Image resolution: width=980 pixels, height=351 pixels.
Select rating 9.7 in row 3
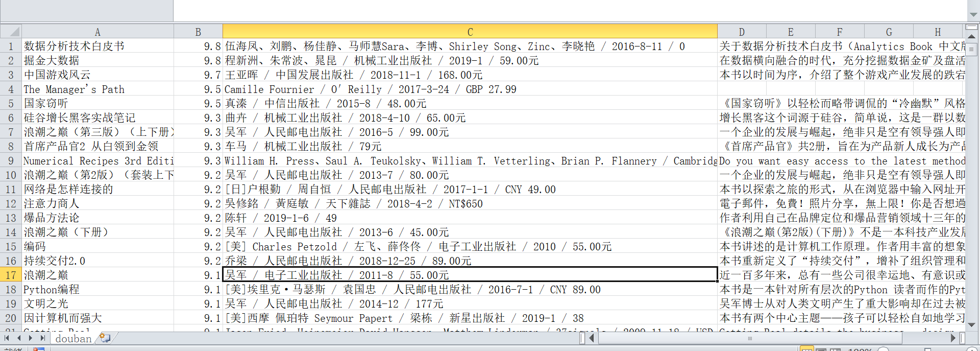pyautogui.click(x=198, y=75)
